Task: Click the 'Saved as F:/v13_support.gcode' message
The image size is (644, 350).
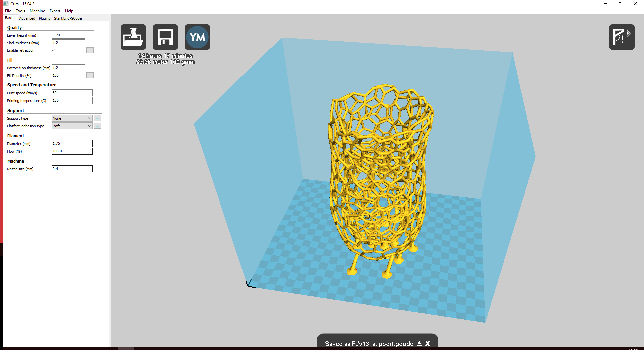Action: tap(369, 344)
